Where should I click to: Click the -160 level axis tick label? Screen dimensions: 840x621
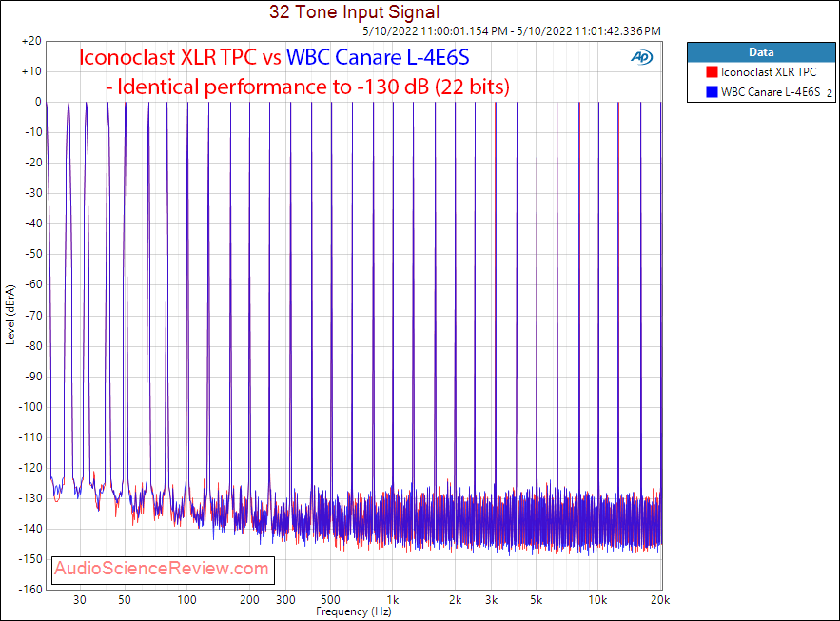[x=30, y=590]
